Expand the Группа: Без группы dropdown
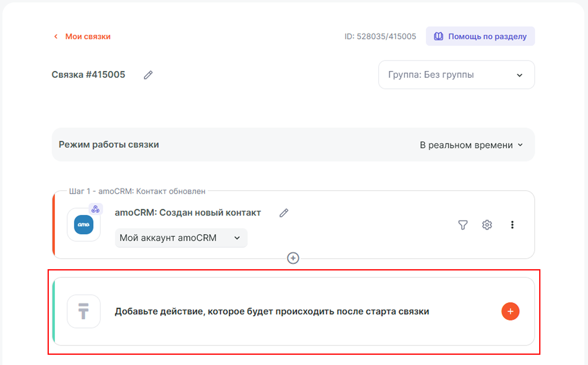 pos(456,75)
